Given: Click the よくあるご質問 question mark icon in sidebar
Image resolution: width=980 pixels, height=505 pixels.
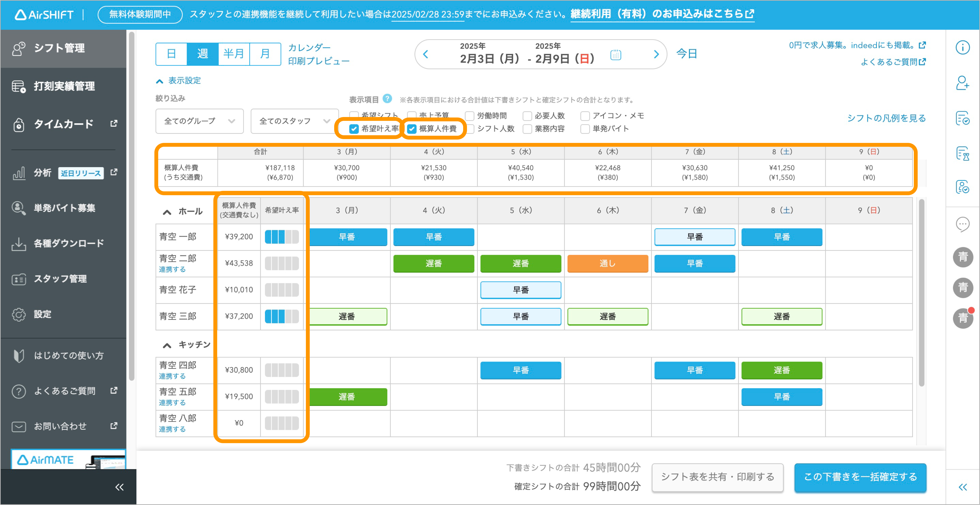Looking at the screenshot, I should [x=19, y=391].
